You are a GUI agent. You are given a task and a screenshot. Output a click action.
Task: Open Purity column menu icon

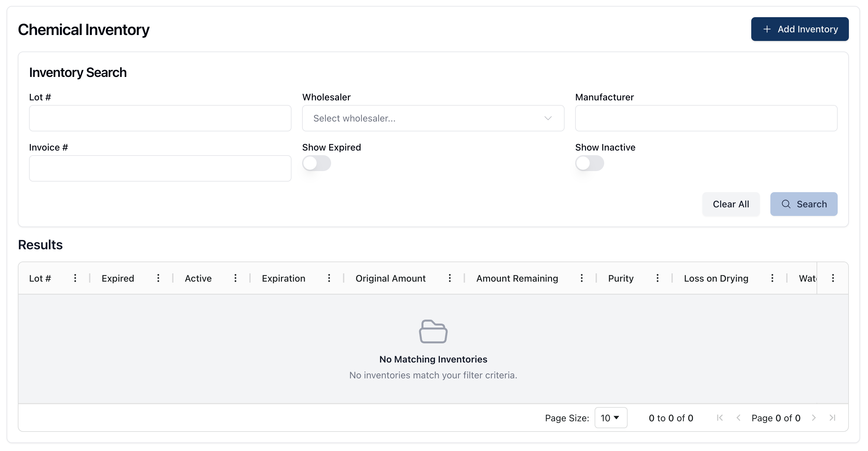click(x=657, y=278)
